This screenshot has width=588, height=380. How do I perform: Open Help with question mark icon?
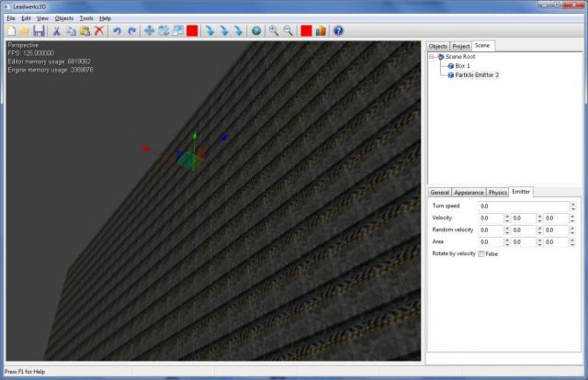coord(337,30)
